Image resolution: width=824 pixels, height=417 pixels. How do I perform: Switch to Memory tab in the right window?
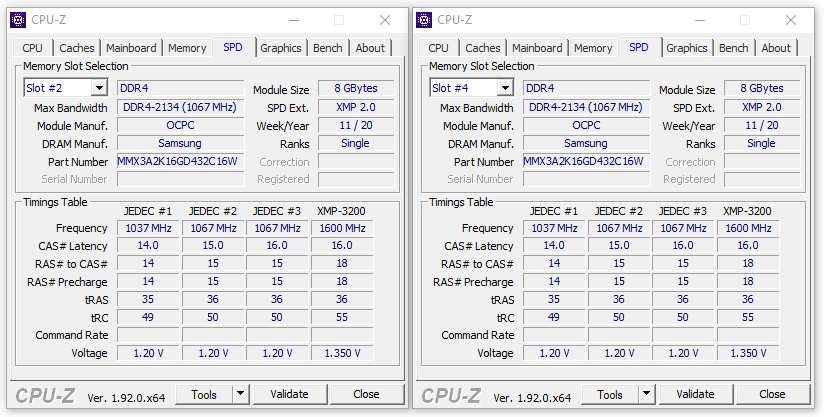(x=593, y=48)
